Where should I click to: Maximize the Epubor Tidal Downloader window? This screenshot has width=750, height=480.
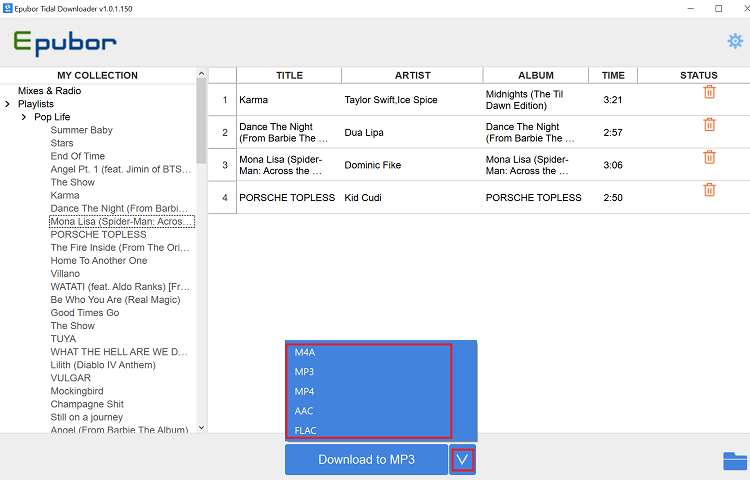click(718, 9)
